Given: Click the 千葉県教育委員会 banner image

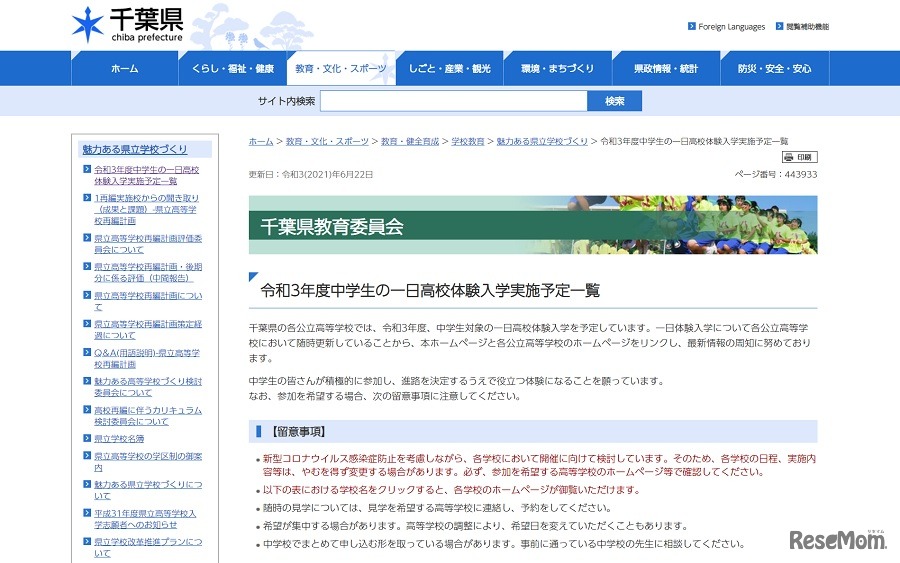Looking at the screenshot, I should point(533,225).
